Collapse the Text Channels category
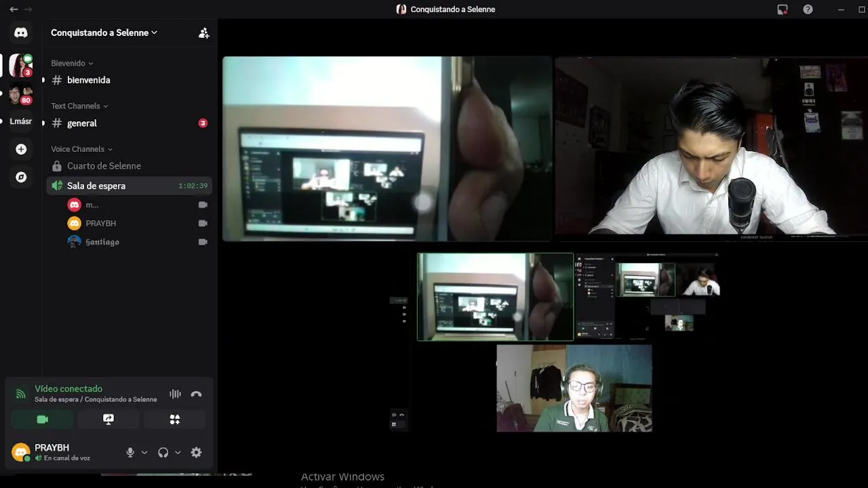Image resolution: width=868 pixels, height=488 pixels. [79, 106]
